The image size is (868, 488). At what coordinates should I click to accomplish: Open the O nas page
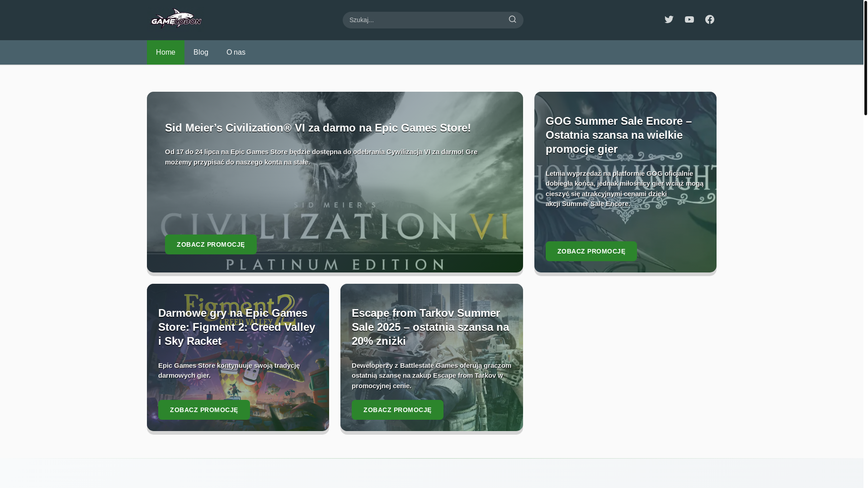[x=236, y=52]
